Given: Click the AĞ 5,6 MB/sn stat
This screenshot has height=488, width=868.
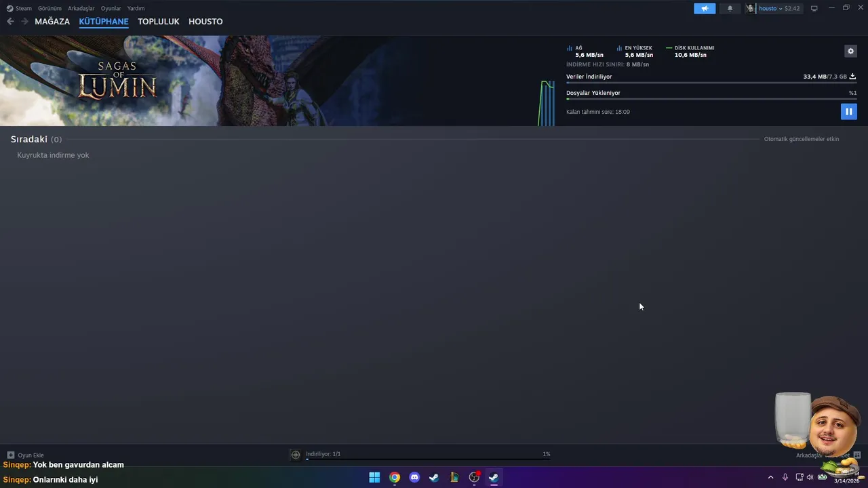Looking at the screenshot, I should coord(585,52).
